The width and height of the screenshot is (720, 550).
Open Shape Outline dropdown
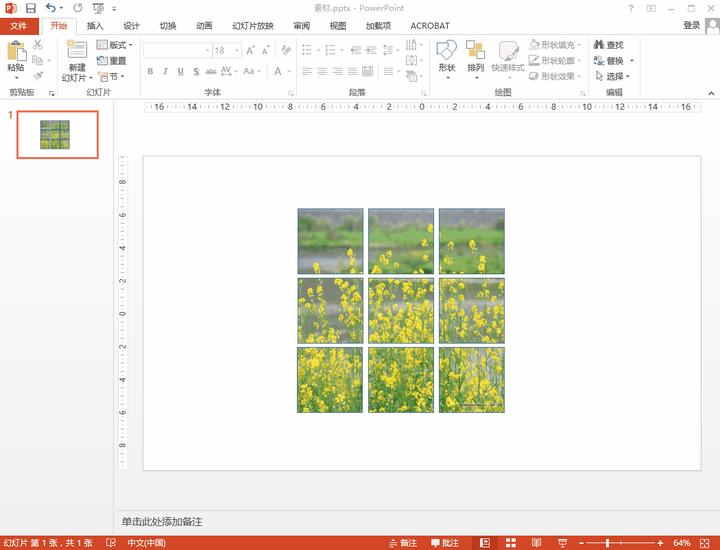pos(554,60)
